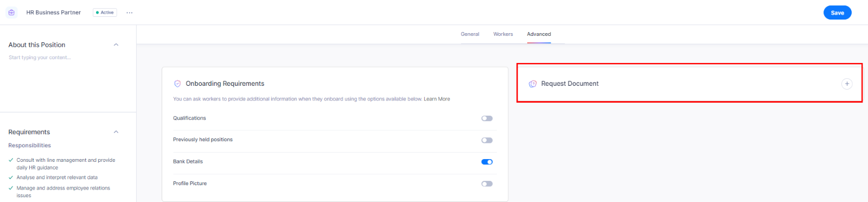Enable the Qualifications toggle
868x202 pixels.
[487, 118]
